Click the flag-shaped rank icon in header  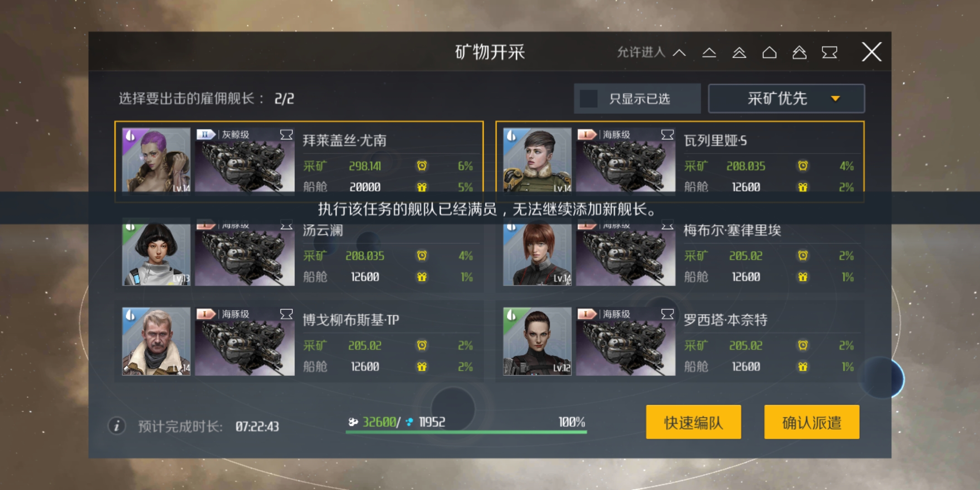coord(829,53)
